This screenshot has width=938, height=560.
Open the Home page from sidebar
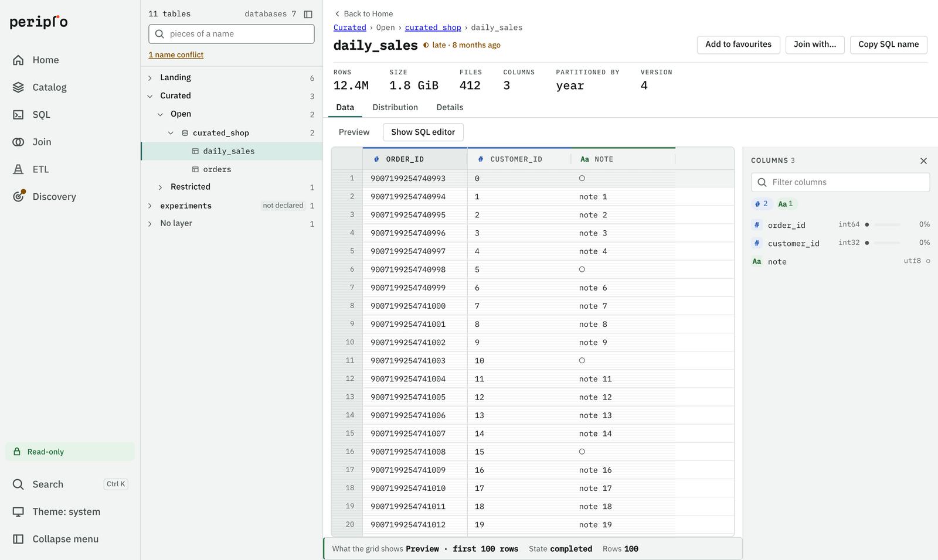70,60
